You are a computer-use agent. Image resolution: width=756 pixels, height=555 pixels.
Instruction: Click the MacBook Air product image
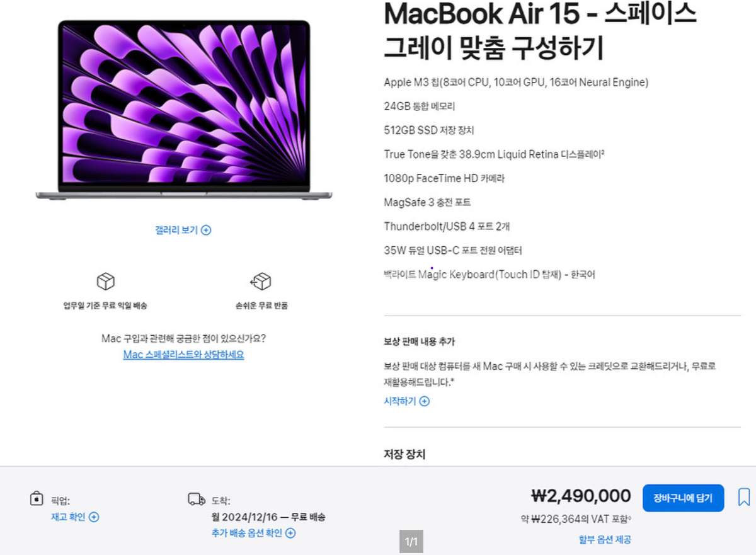pyautogui.click(x=184, y=110)
